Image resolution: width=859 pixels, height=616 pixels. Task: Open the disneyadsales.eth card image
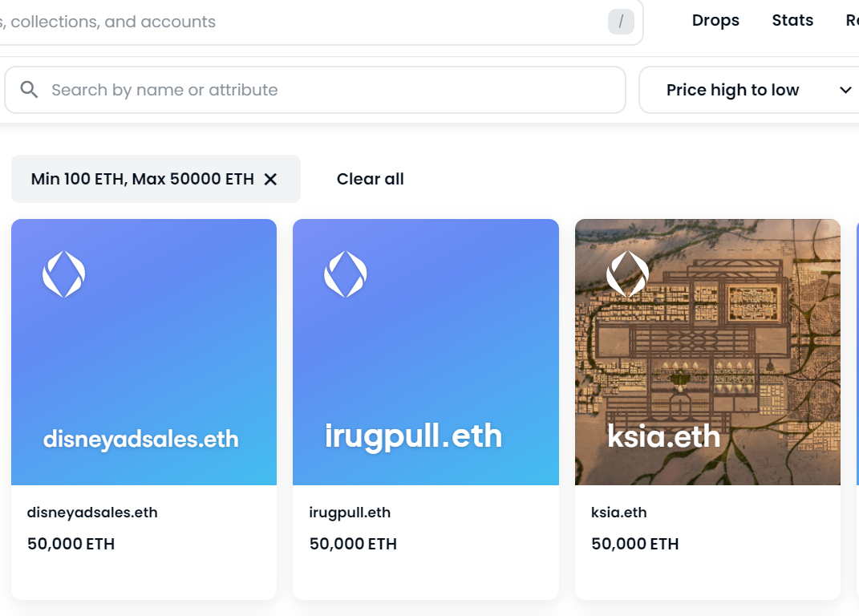(x=144, y=352)
